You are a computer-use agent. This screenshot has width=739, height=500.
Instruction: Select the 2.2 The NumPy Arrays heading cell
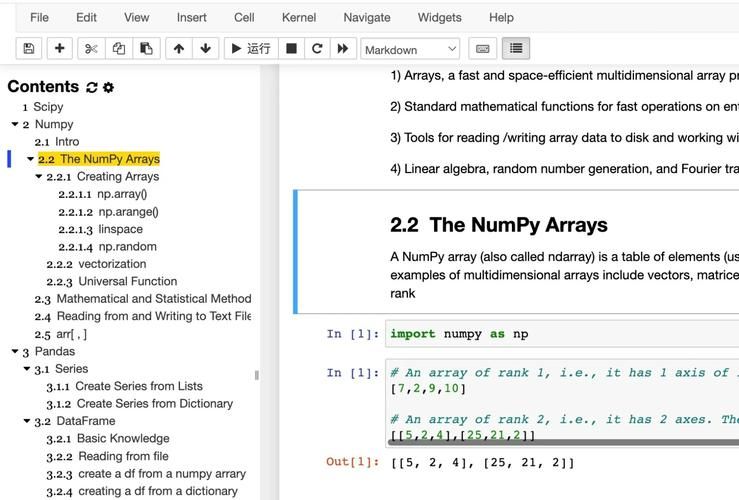tap(499, 225)
